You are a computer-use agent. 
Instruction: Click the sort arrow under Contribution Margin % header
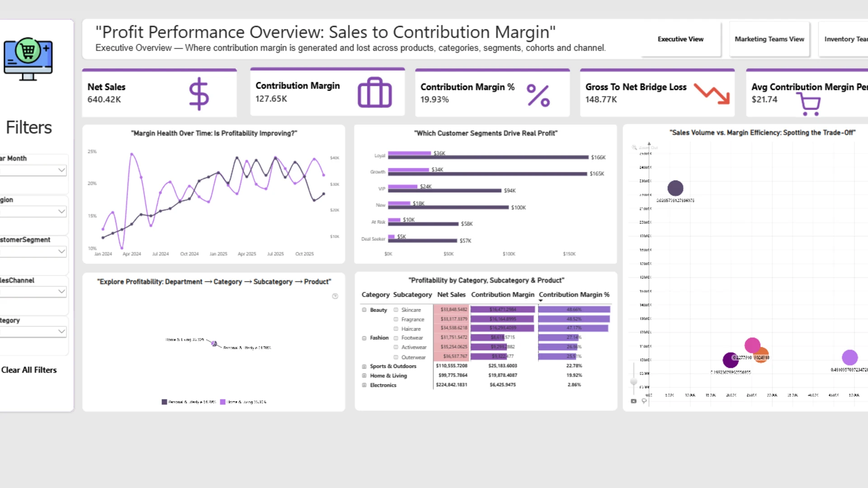pos(541,300)
